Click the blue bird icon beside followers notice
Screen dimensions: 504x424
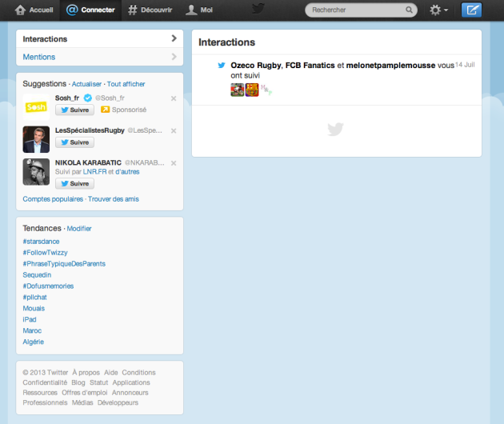tap(222, 66)
